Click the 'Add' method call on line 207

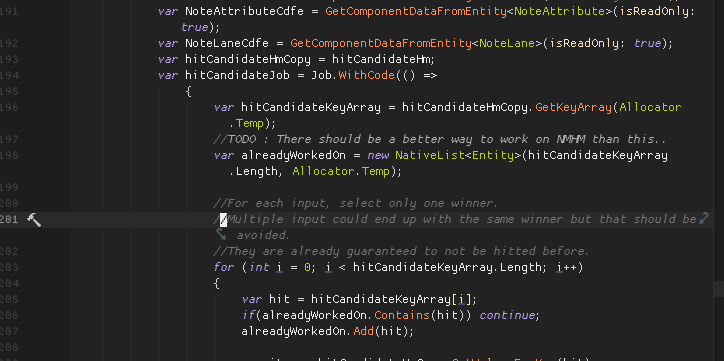pyautogui.click(x=364, y=331)
